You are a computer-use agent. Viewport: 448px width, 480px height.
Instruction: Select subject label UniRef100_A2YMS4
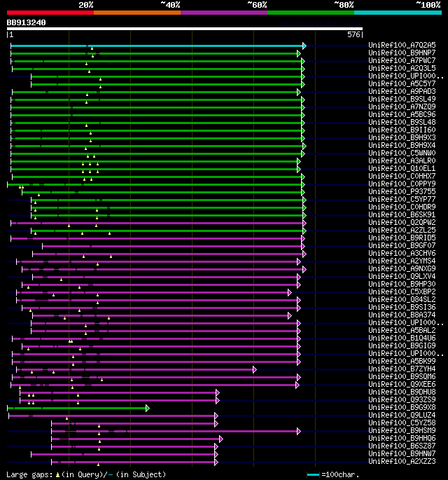tap(402, 261)
